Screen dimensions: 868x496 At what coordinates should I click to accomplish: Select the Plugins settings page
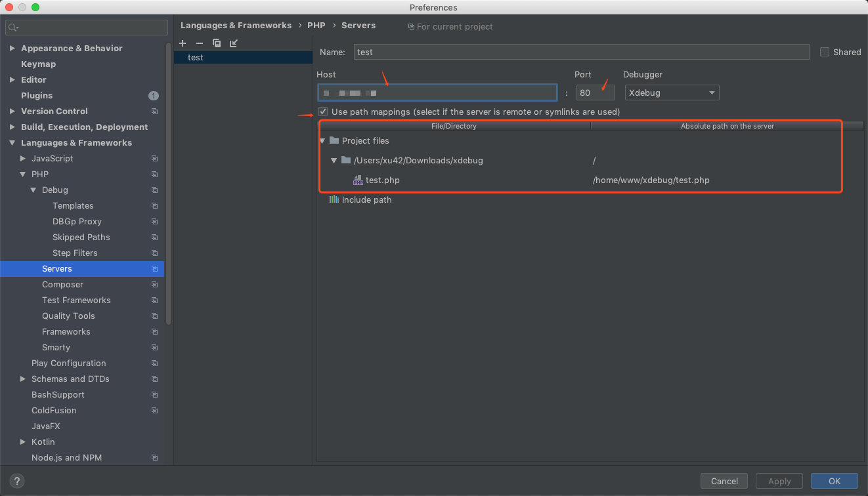tap(37, 96)
